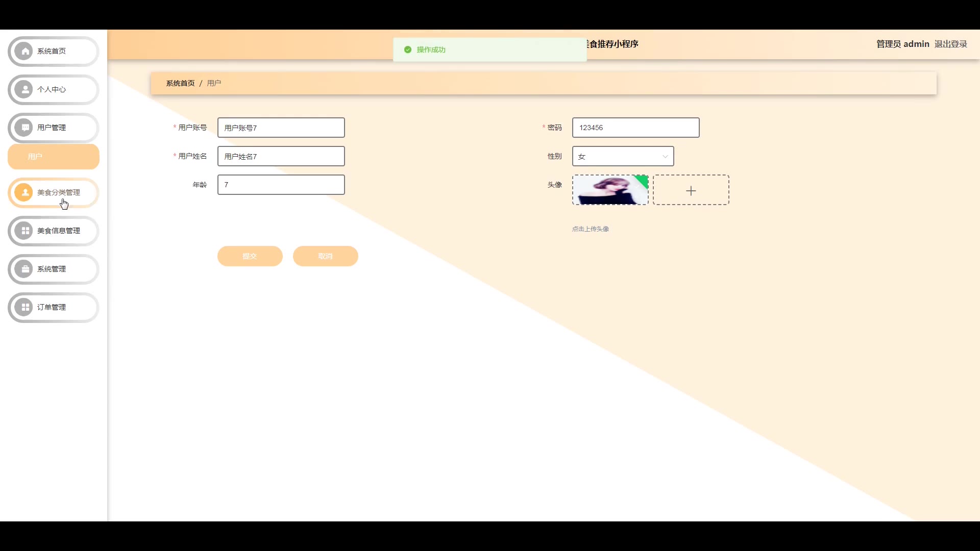This screenshot has width=980, height=551.
Task: Click the 退出登录 logout link
Action: [x=950, y=44]
